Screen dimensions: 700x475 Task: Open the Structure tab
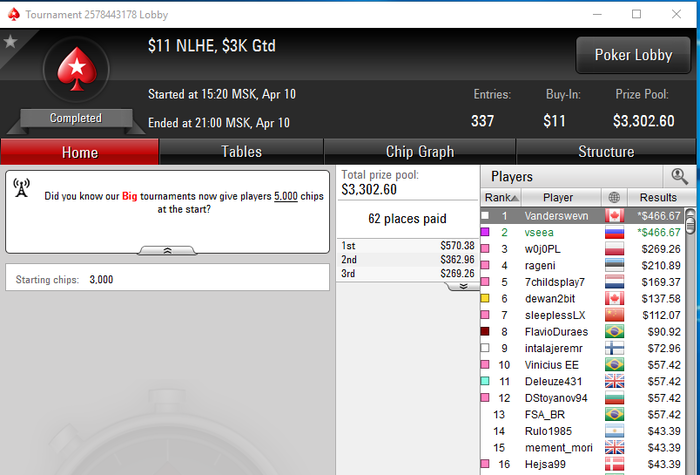(606, 152)
